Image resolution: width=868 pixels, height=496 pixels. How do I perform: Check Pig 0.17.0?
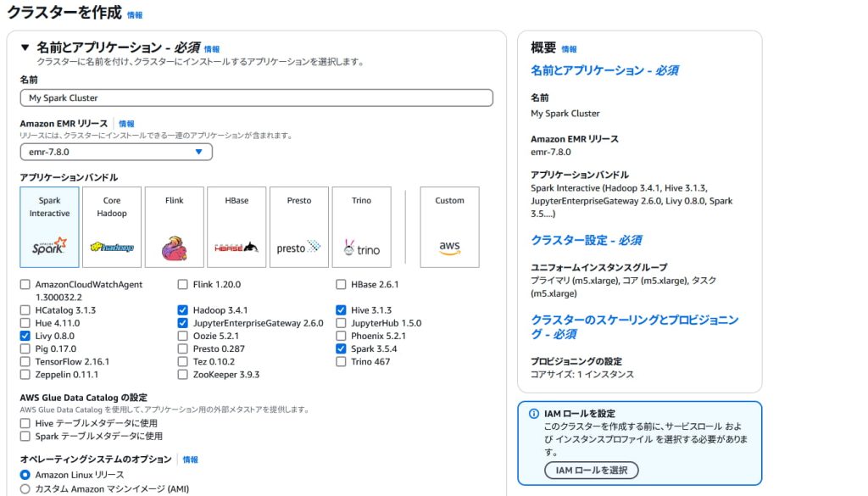click(x=25, y=348)
